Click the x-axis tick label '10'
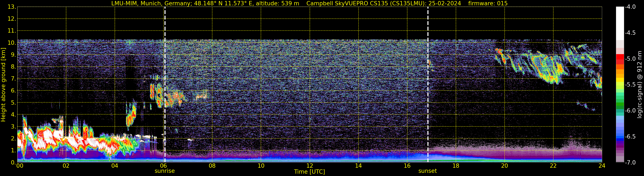The height and width of the screenshot is (176, 644). 261,166
